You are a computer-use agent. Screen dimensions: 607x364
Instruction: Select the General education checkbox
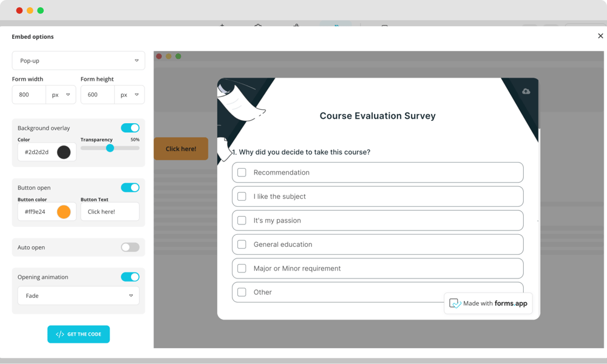pos(242,244)
